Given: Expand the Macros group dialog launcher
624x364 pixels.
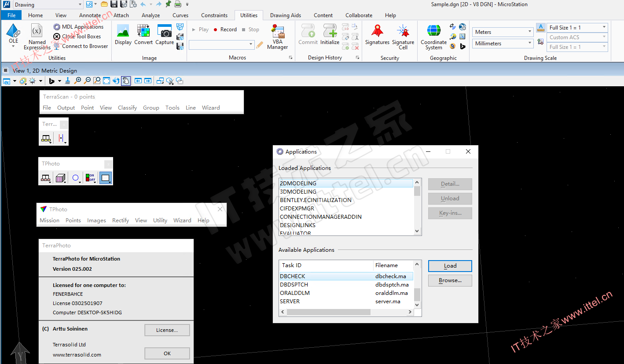Looking at the screenshot, I should click(x=290, y=58).
